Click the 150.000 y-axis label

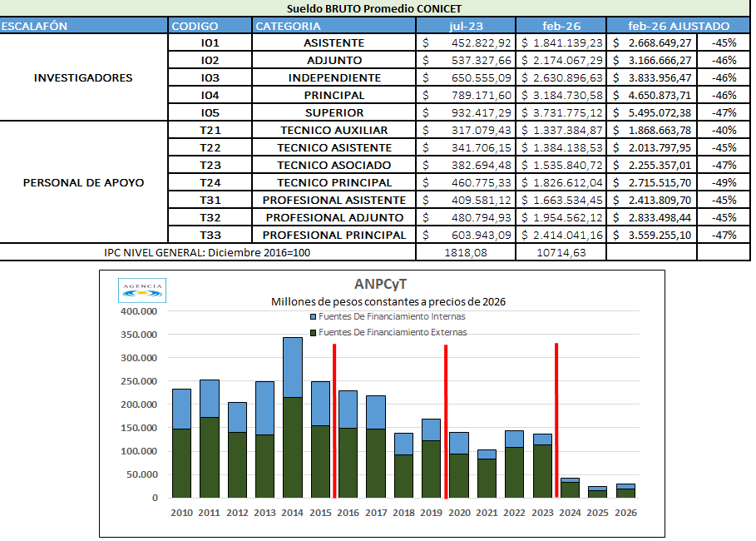(139, 428)
